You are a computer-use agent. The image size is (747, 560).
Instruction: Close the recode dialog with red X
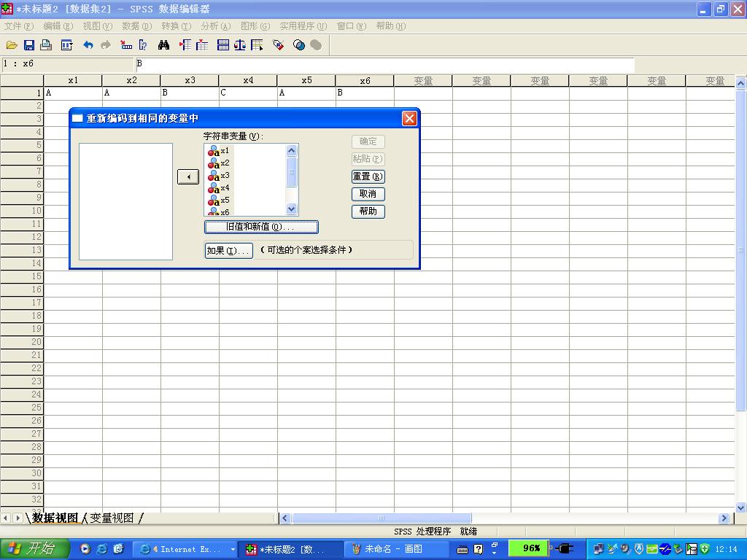pos(409,118)
